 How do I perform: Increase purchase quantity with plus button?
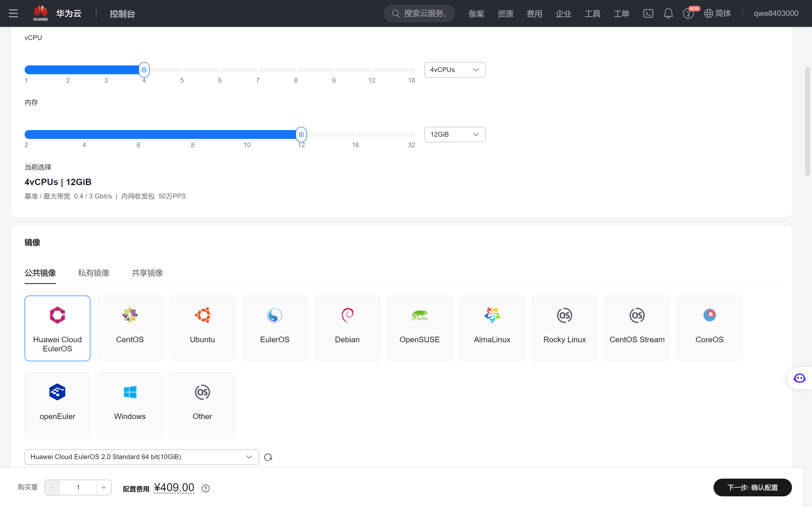104,487
